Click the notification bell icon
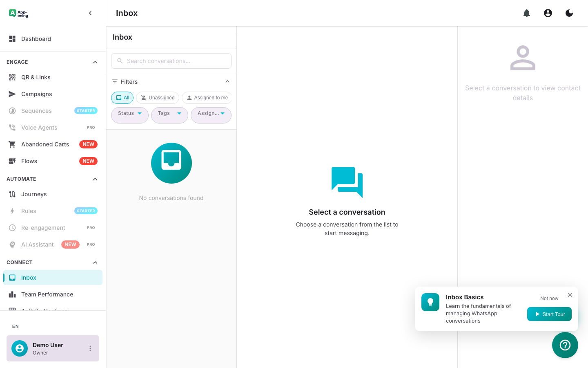Screen dimensions: 588x368 coord(526,13)
